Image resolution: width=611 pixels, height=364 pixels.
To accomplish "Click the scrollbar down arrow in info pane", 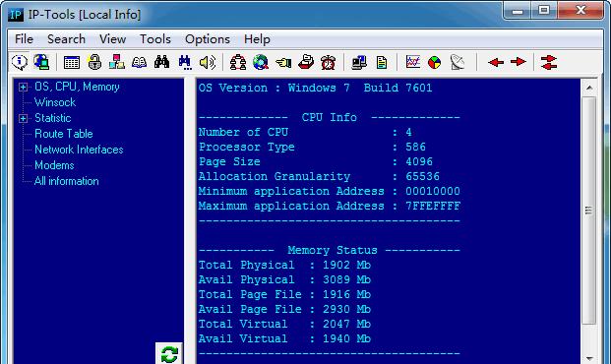I will (589, 358).
